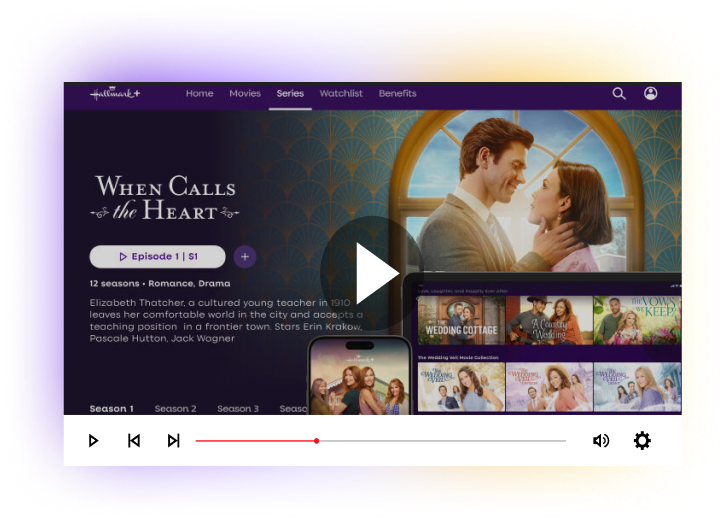Screen dimensions: 727x522
Task: Click the play icon in player bar
Action: point(93,440)
